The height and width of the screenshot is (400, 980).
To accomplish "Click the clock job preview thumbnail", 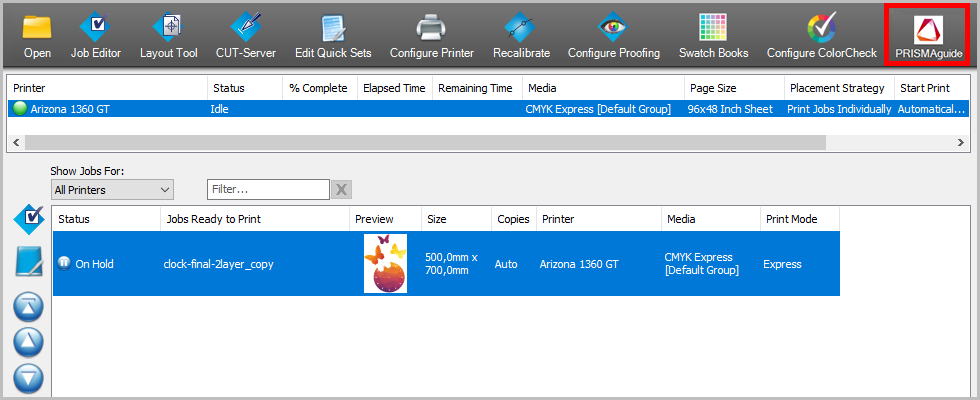I will pyautogui.click(x=385, y=264).
